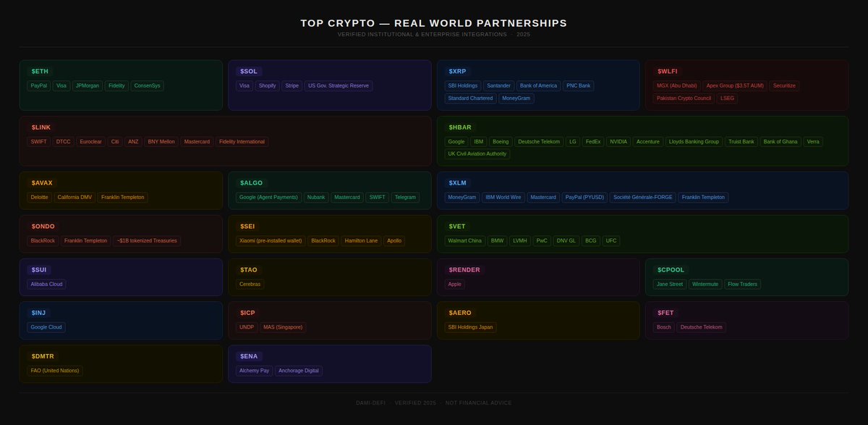Select the DTCC tag
The width and height of the screenshot is (868, 425).
pyautogui.click(x=63, y=141)
